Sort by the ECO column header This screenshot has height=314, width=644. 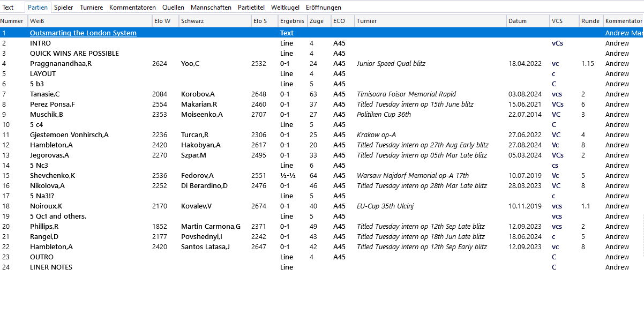pyautogui.click(x=339, y=21)
